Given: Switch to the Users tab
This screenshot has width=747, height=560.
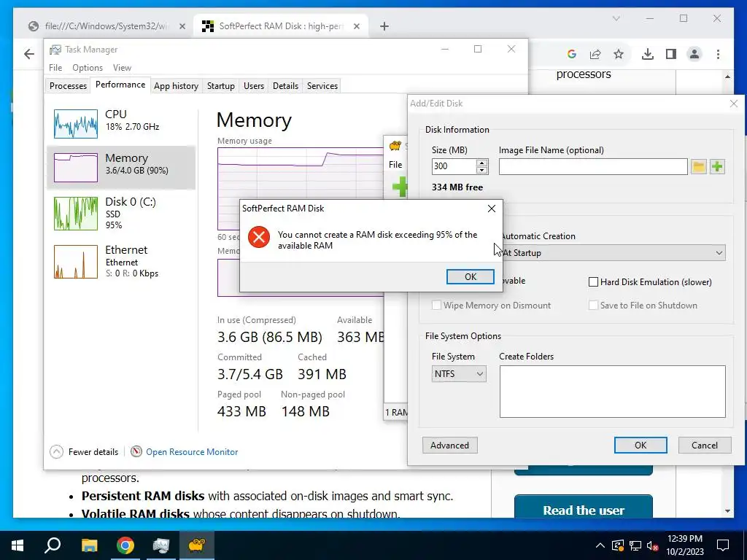Looking at the screenshot, I should (253, 86).
